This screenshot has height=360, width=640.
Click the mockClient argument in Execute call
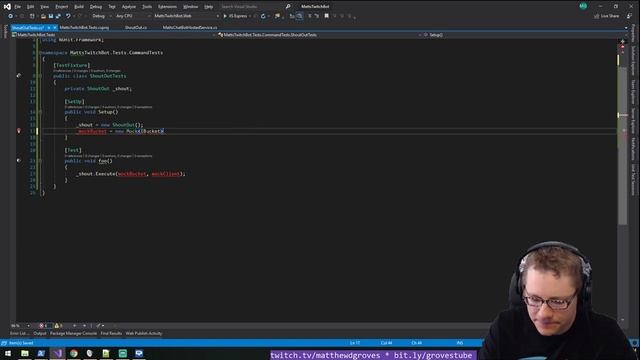coord(165,174)
